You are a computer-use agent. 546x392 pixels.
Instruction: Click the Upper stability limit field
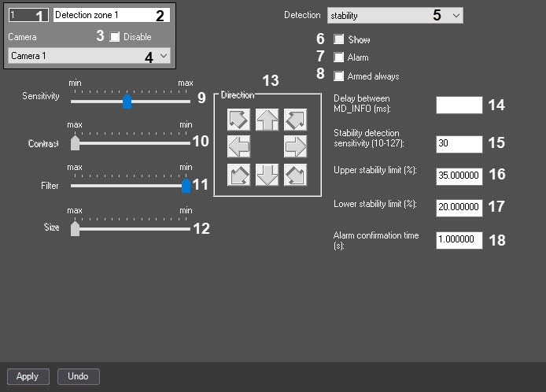click(x=459, y=176)
